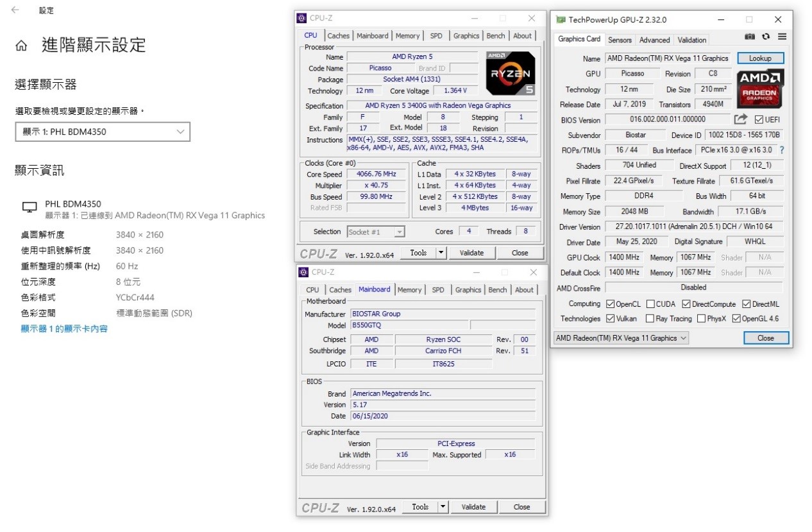
Task: Open the Socket #1 selection dropdown
Action: [x=376, y=232]
